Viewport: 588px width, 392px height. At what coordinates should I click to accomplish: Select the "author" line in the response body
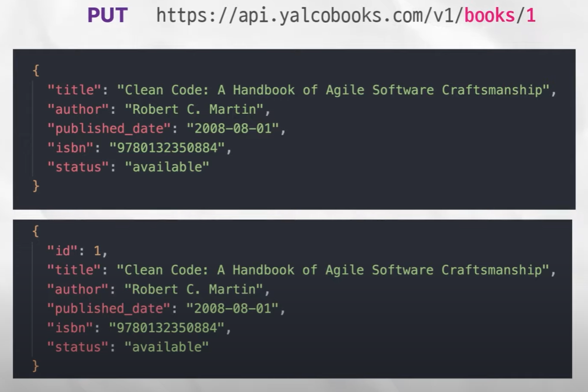coord(158,289)
